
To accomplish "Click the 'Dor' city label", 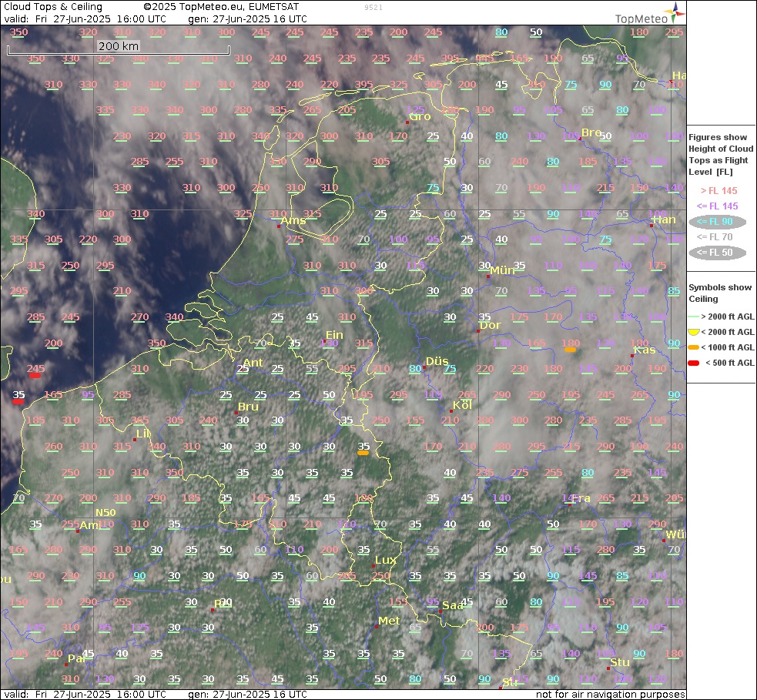I will click(x=490, y=326).
